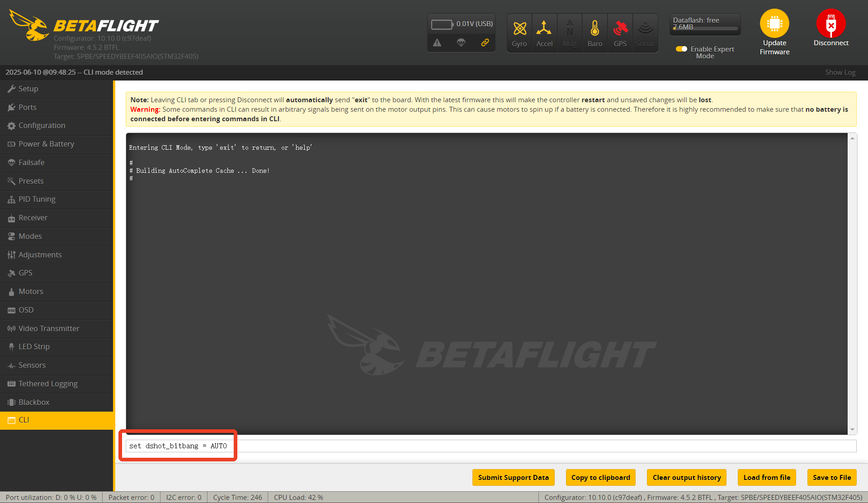Open the Adjustments tab
This screenshot has width=868, height=503.
point(57,255)
